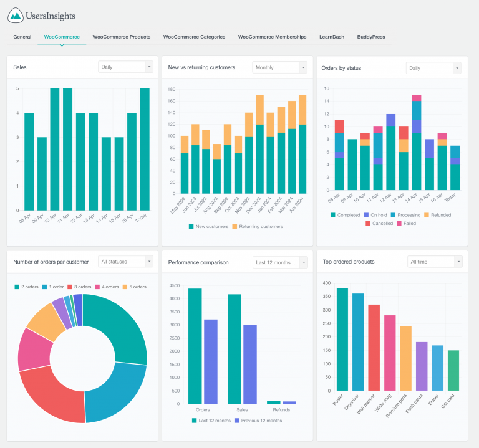Open the General tab
This screenshot has height=448, width=479.
coord(22,37)
